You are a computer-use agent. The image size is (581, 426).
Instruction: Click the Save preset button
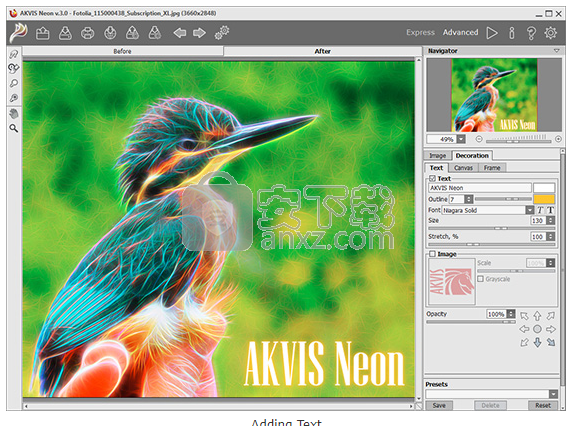click(x=439, y=406)
